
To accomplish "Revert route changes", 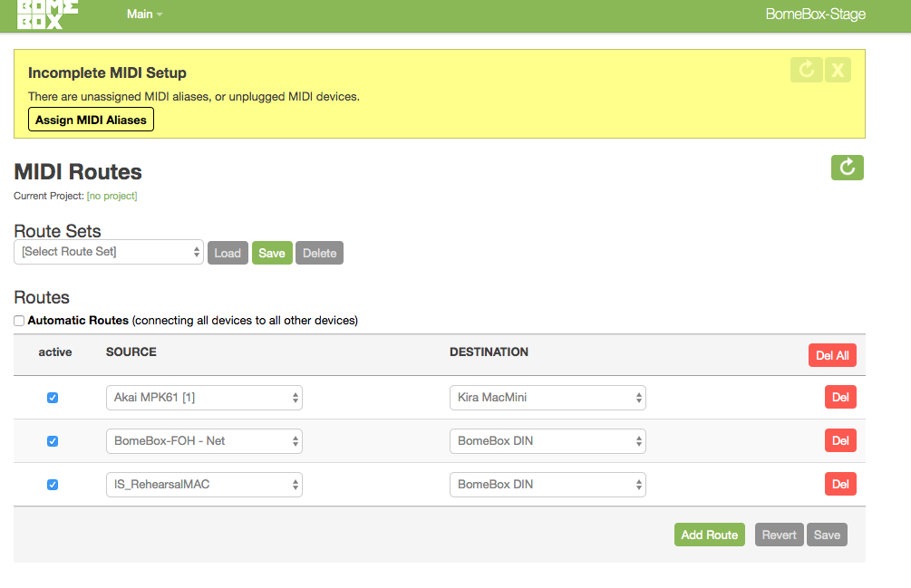I will click(x=780, y=535).
